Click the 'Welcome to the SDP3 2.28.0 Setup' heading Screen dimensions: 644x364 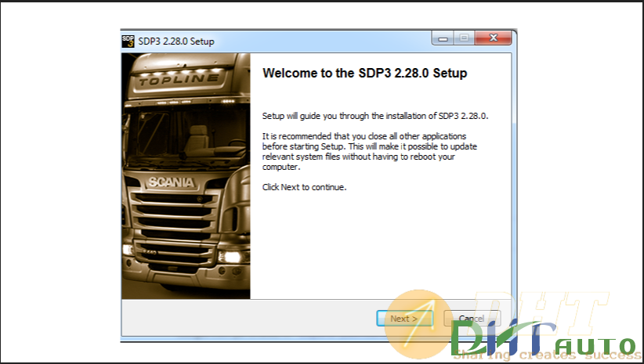tap(365, 74)
